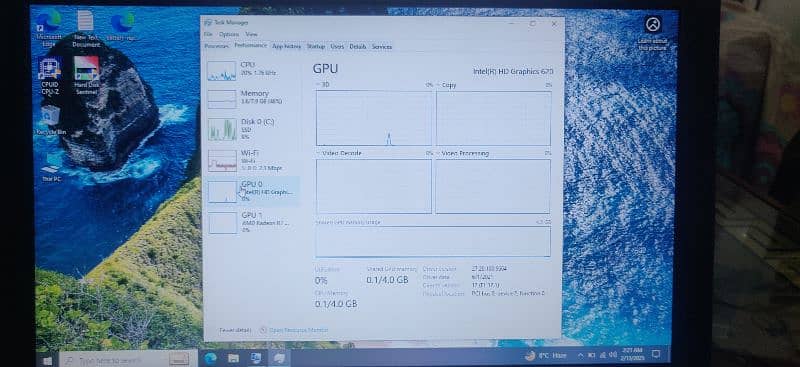The image size is (800, 367).
Task: Select GPU 0 Intel HD Graphics entry
Action: [254, 191]
